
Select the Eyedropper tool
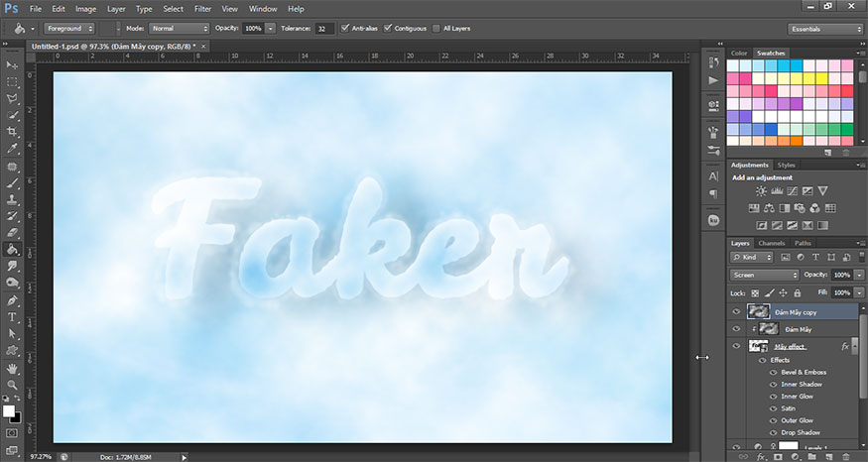click(12, 149)
